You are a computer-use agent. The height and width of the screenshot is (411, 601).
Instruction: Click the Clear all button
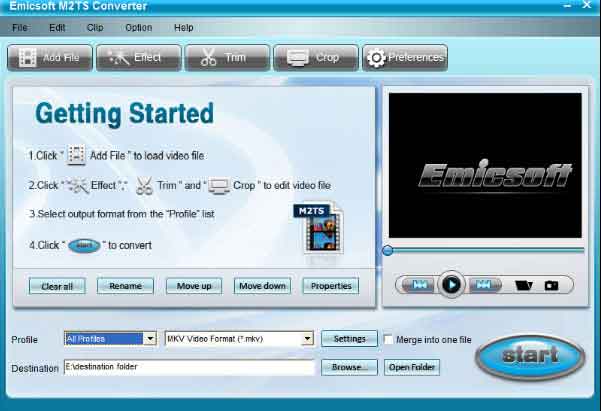tap(57, 286)
